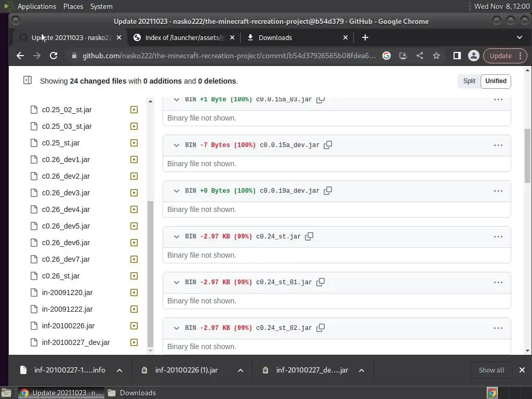Switch to Index of /launcher/assets tab
Image resolution: width=532 pixels, height=399 pixels.
[x=183, y=37]
